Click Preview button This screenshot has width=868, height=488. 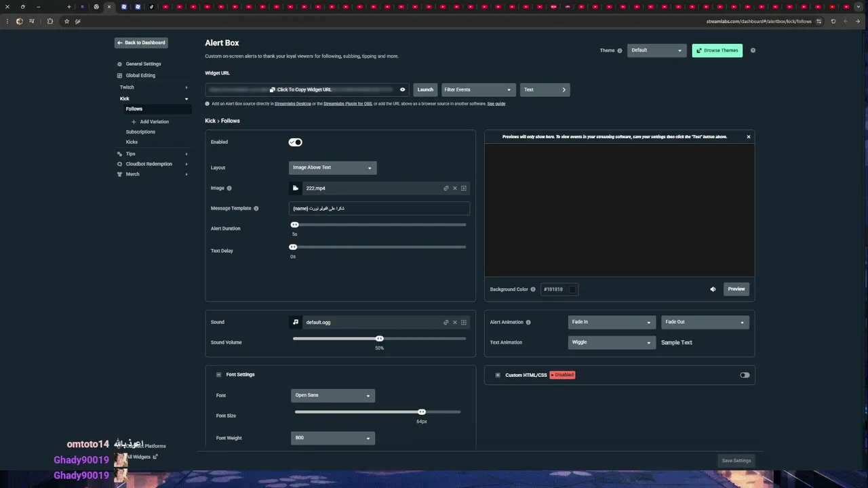coord(736,289)
